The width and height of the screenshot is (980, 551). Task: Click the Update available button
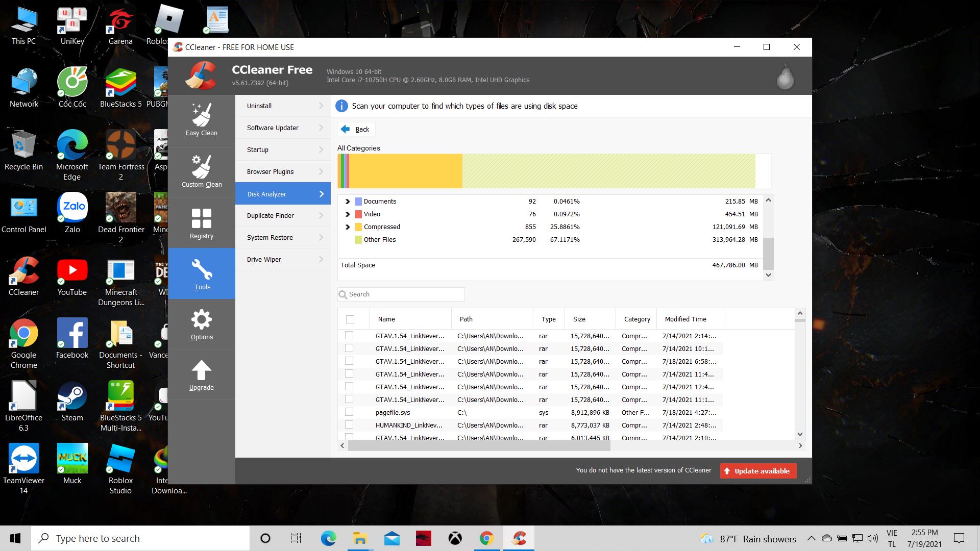click(x=757, y=470)
